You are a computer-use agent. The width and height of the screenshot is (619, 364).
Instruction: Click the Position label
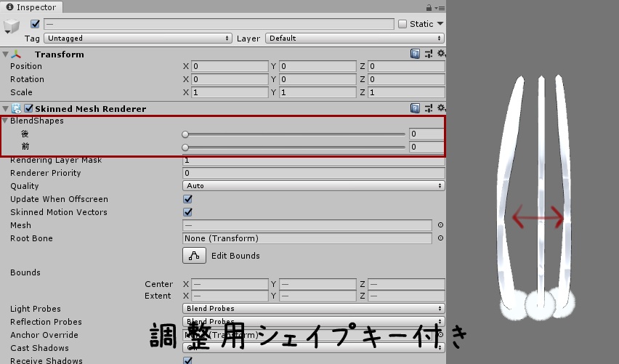pyautogui.click(x=26, y=66)
